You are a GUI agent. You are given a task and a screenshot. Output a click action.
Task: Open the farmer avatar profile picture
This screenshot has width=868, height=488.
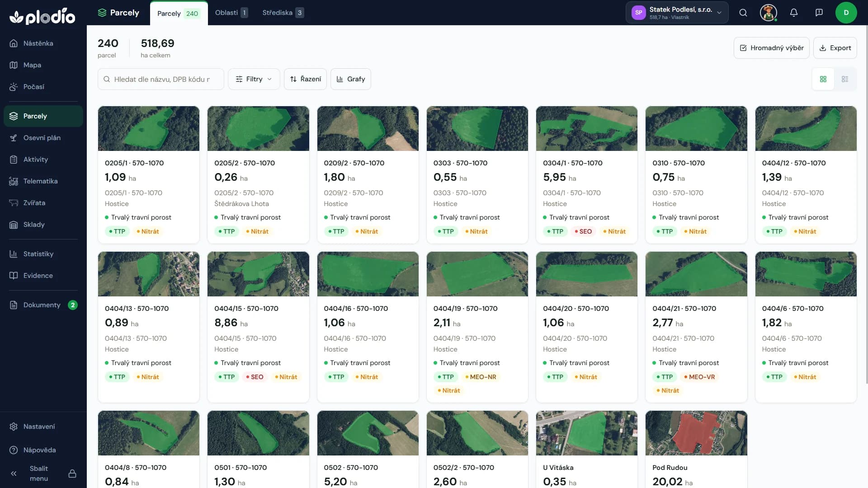tap(769, 13)
